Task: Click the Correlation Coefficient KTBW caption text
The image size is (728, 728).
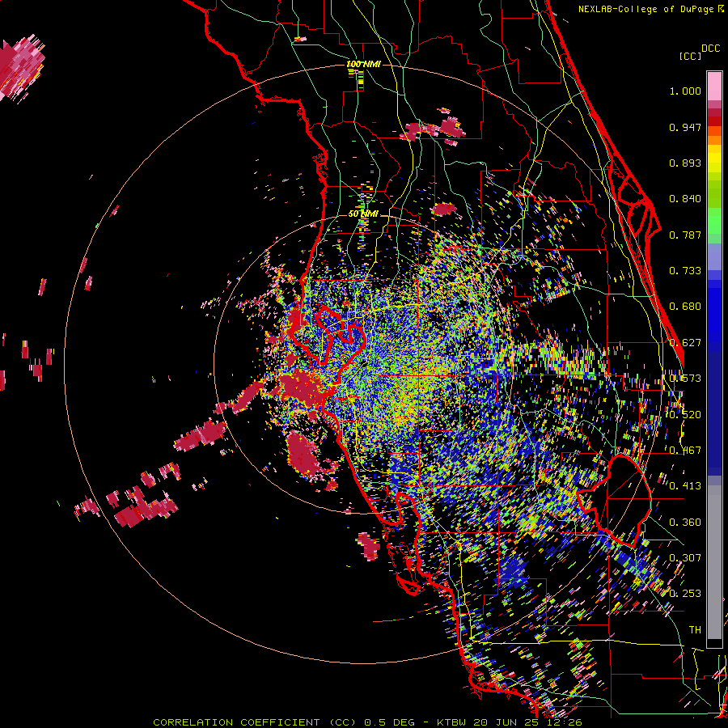Action: click(367, 722)
